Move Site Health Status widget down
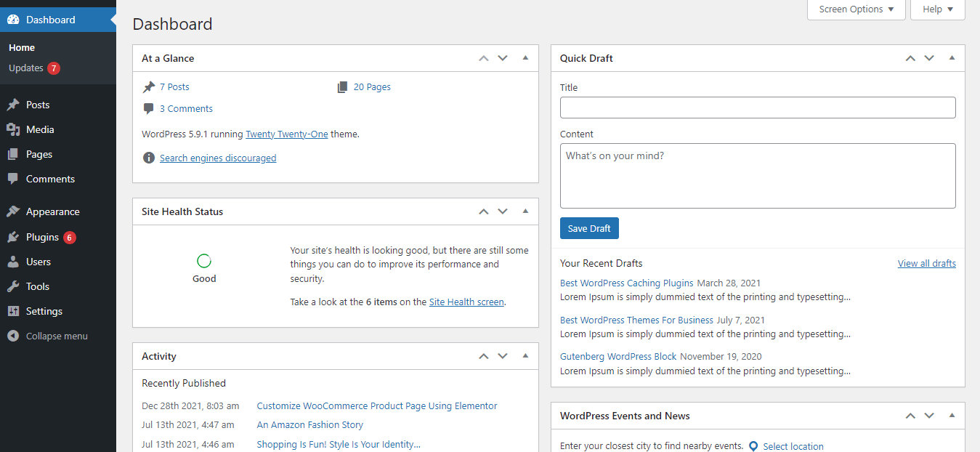The image size is (980, 452). point(503,211)
